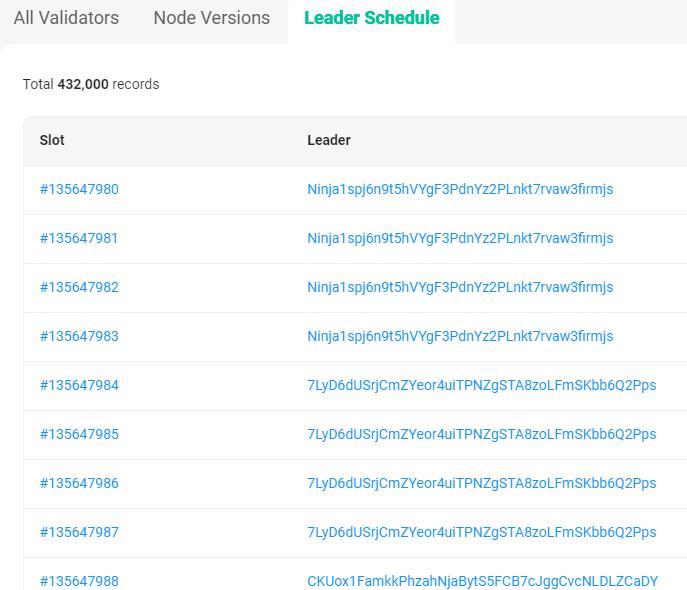
Task: Open slot #135647986 details
Action: coord(79,483)
